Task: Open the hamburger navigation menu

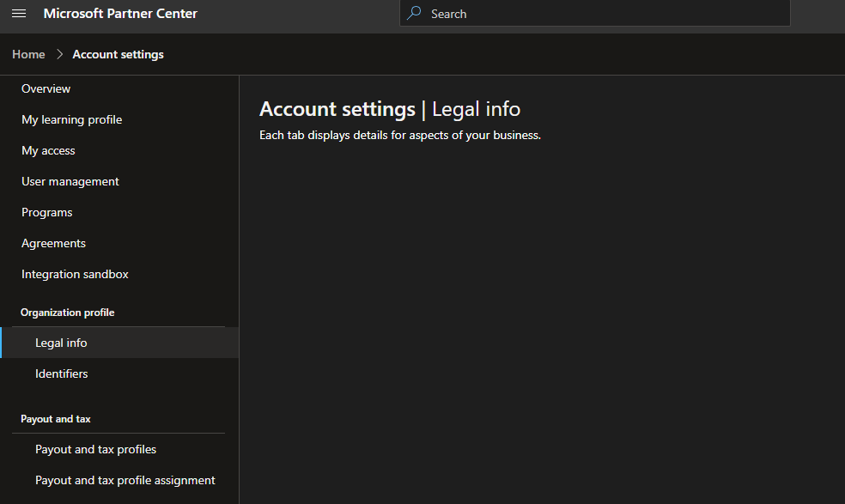Action: (x=19, y=14)
